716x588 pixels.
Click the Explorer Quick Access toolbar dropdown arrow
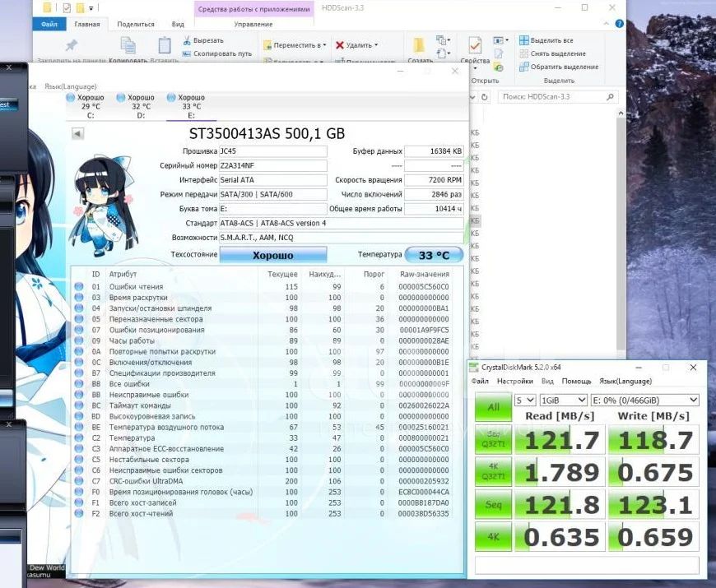point(91,8)
